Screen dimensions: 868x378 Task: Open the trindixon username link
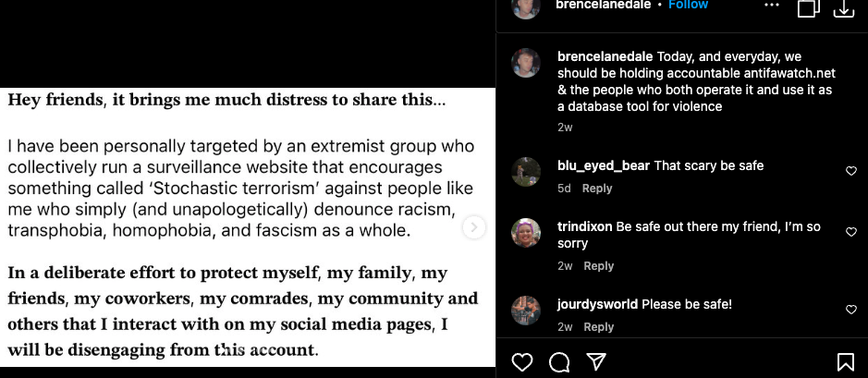(584, 226)
